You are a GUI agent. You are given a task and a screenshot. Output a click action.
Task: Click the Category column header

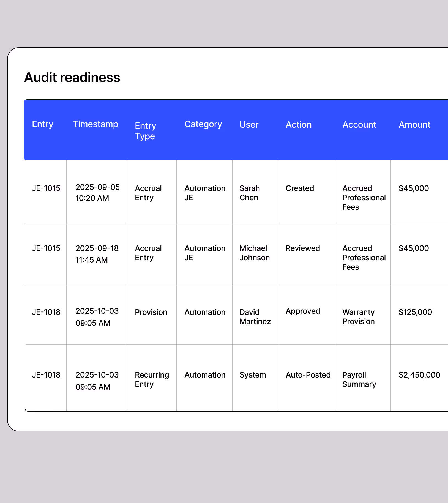(203, 124)
